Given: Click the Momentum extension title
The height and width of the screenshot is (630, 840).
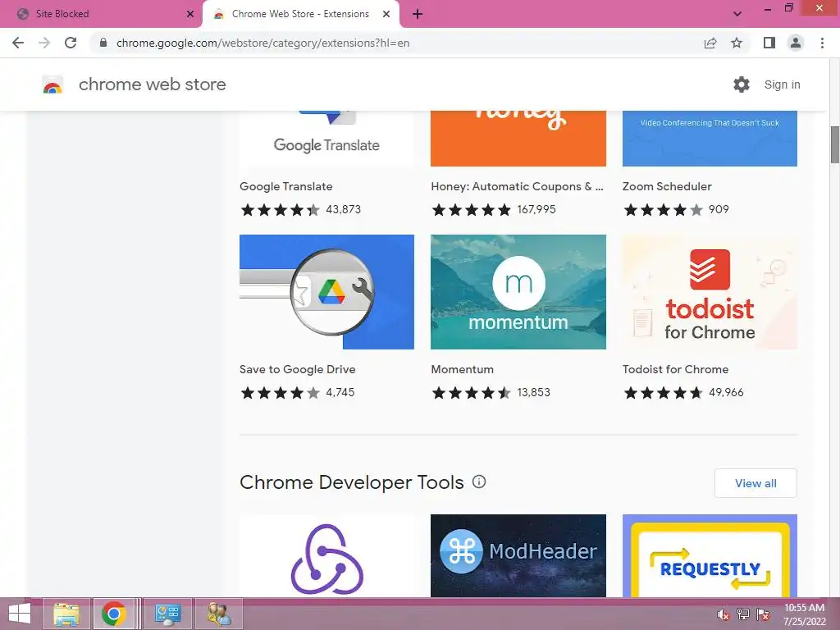Looking at the screenshot, I should coord(463,369).
